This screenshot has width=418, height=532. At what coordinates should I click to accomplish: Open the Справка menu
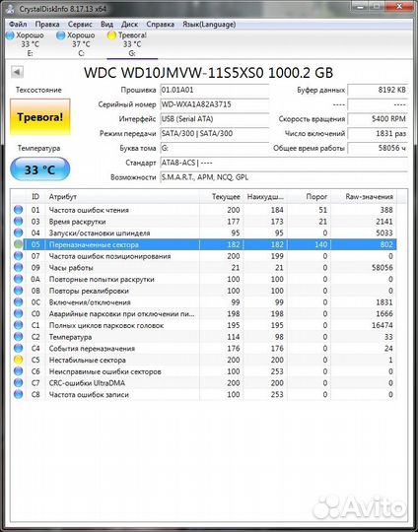coord(161,25)
